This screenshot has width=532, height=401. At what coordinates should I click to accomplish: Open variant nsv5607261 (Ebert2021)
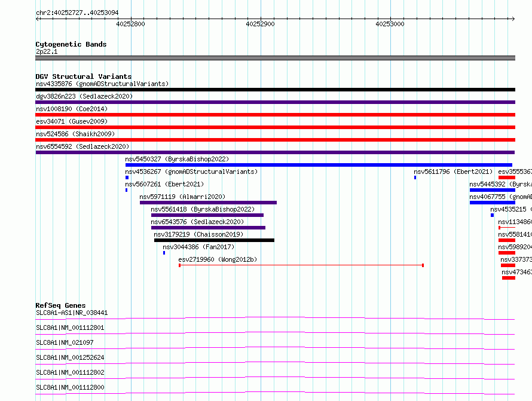click(x=164, y=184)
